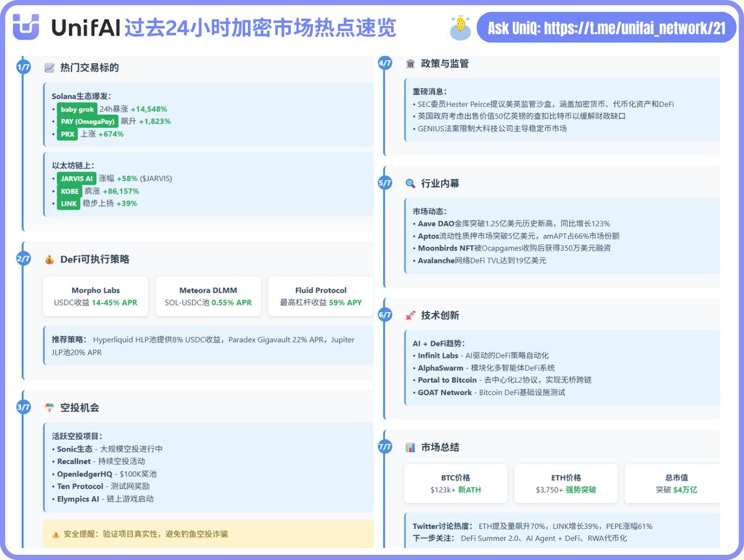
Task: Click the Ten Protocol 测试网奖励 row
Action: pos(101,486)
